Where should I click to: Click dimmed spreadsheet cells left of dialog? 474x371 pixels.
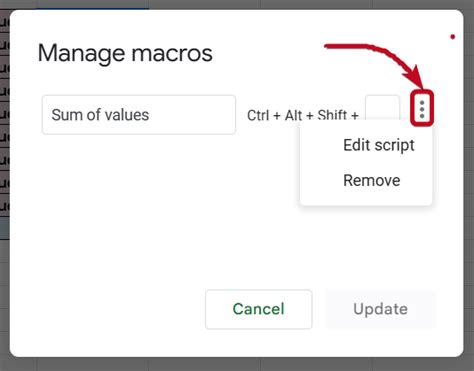point(5,113)
